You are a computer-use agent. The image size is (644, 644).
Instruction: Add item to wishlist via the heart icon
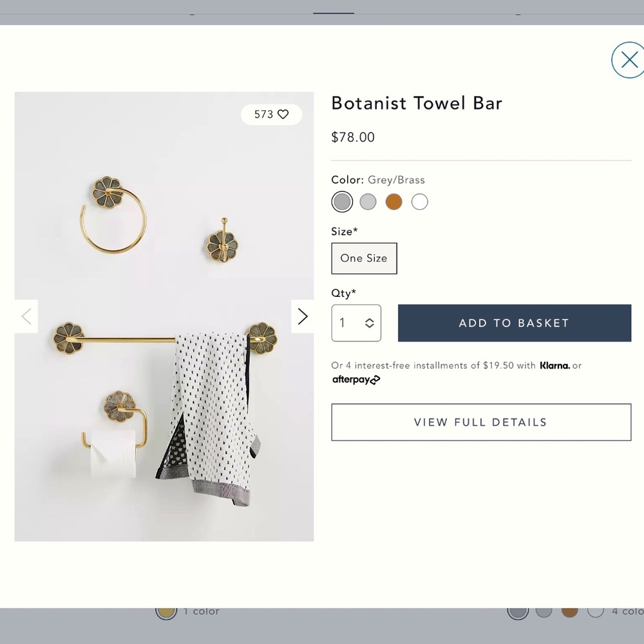tap(283, 114)
